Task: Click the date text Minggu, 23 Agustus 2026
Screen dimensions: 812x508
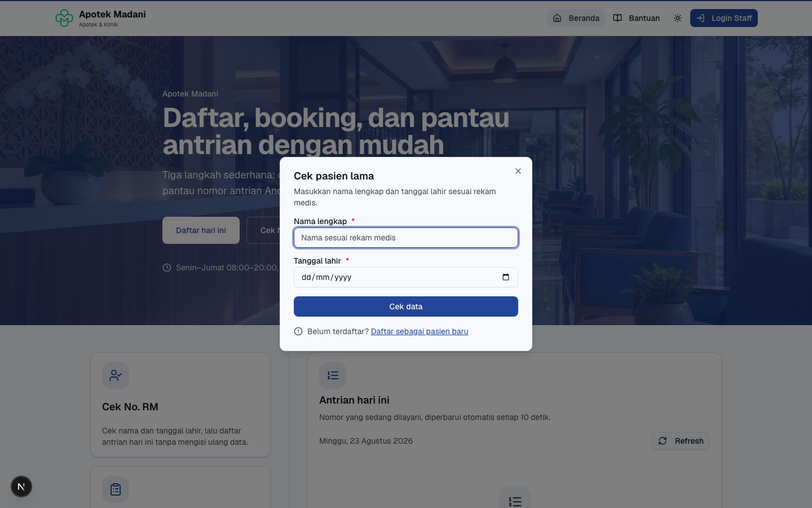Action: point(366,441)
